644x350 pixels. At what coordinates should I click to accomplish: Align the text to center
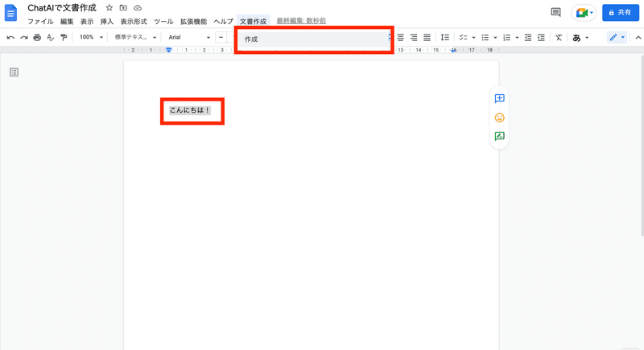400,38
